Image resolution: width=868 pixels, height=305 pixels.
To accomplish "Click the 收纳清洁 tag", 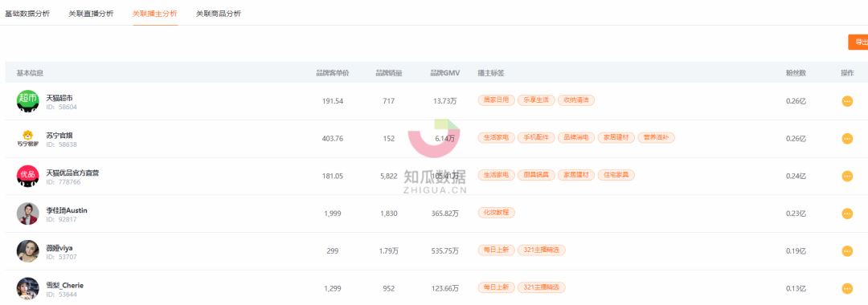I will click(x=576, y=100).
